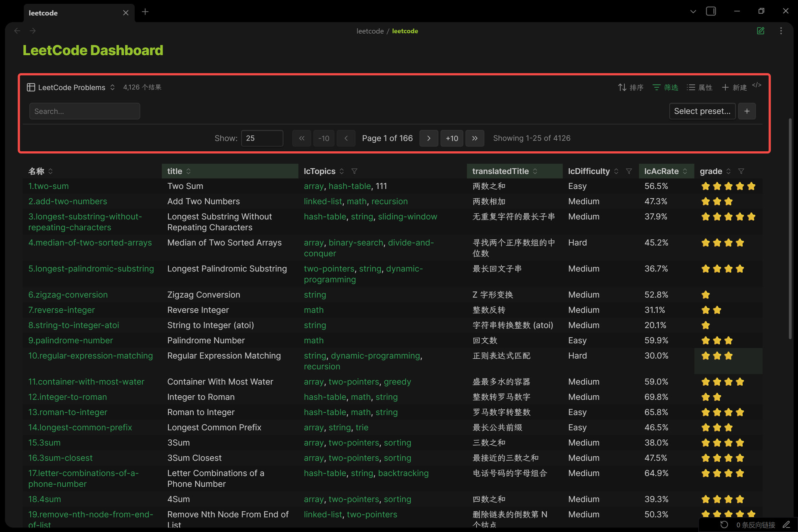Screen dimensions: 798x532
Task: Click the star rating for 6.zigzag-conversion
Action: (x=705, y=295)
